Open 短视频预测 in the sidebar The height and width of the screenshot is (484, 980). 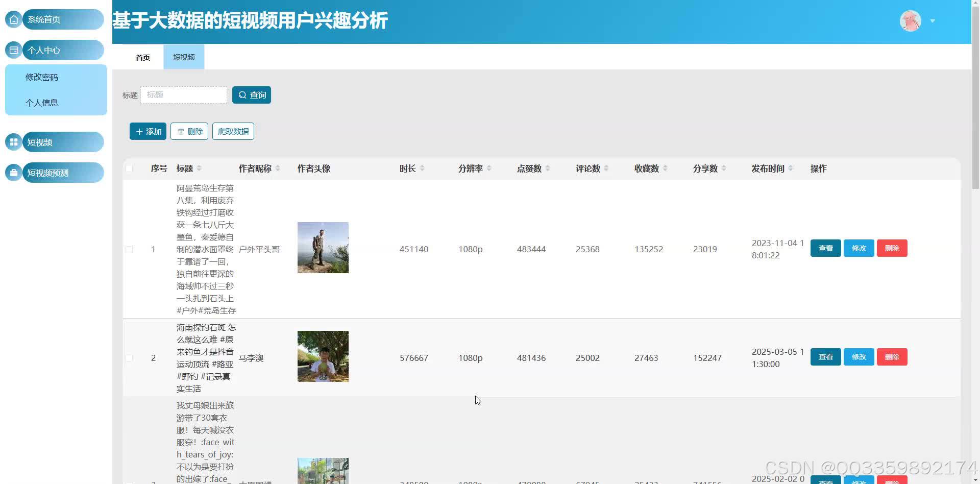click(x=63, y=173)
